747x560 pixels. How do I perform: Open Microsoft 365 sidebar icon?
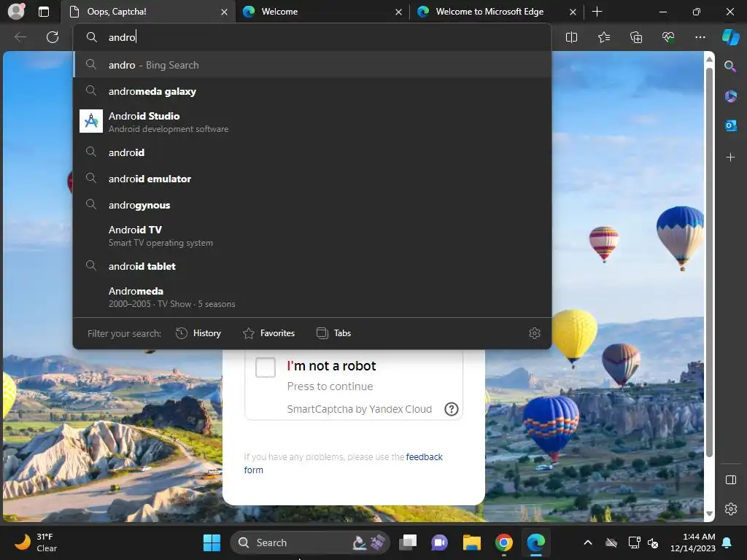(x=730, y=96)
